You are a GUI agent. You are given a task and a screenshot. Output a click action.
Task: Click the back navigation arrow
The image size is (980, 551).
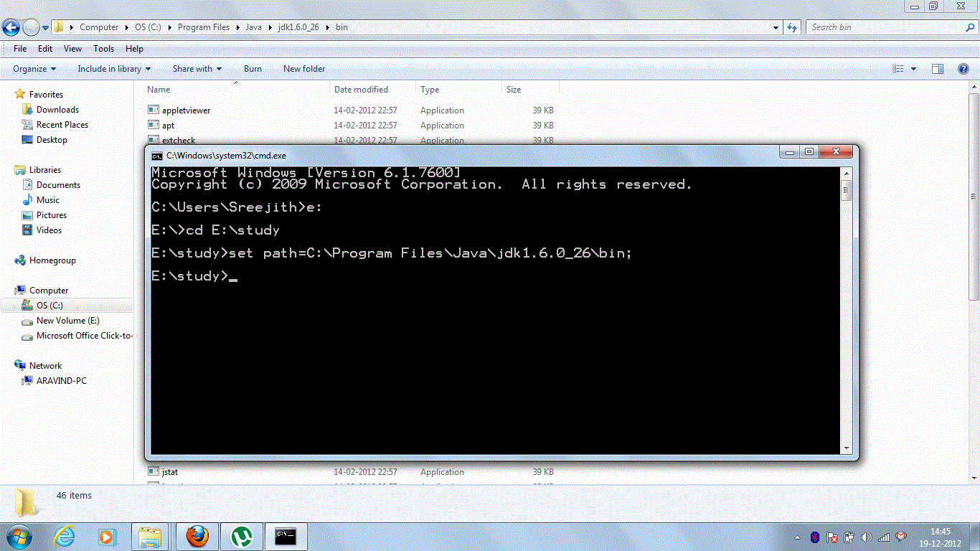pyautogui.click(x=11, y=27)
